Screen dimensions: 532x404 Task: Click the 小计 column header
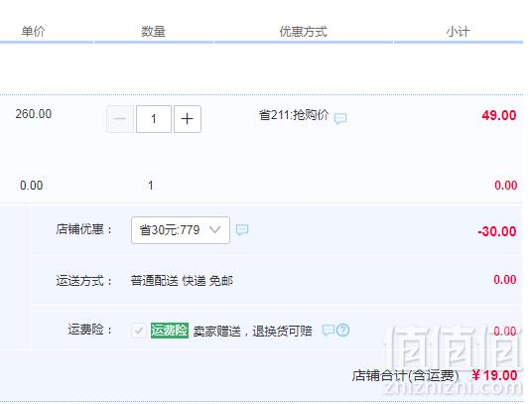(458, 32)
